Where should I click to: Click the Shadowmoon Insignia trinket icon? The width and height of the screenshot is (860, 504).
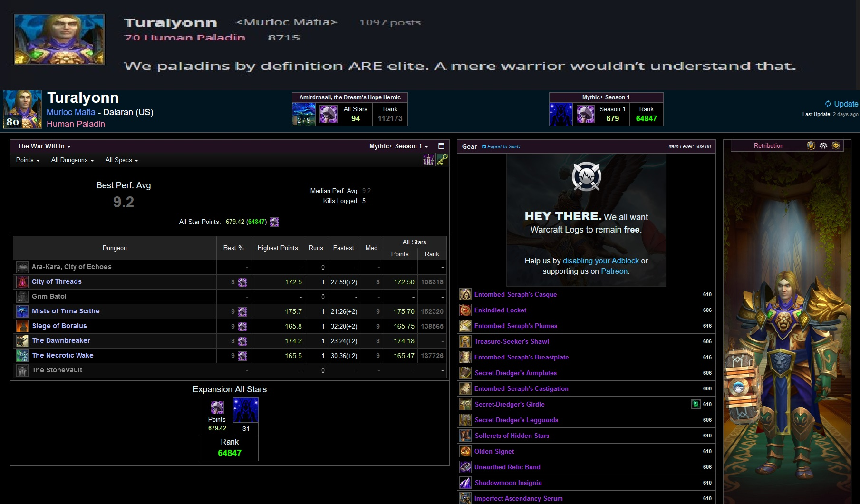point(465,483)
